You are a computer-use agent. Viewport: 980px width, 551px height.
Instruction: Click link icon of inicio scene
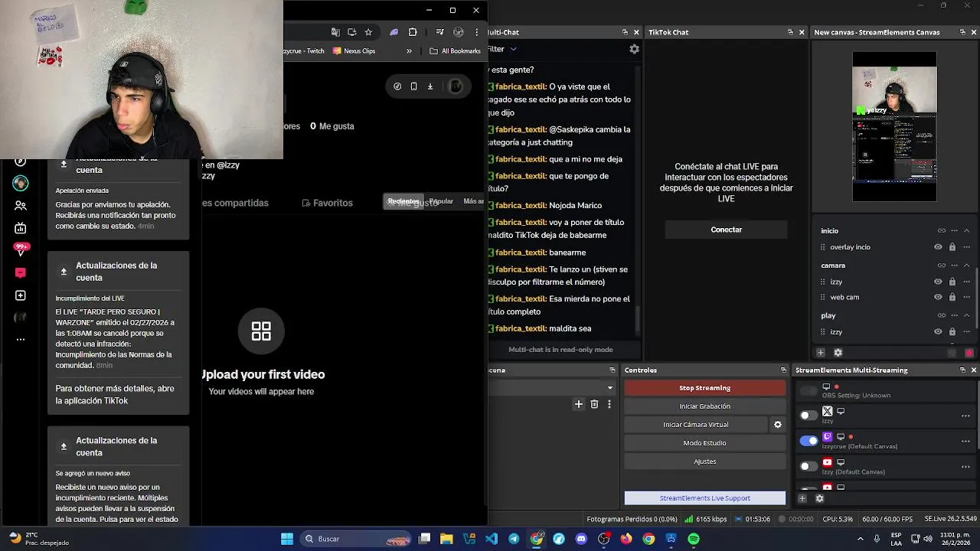(942, 230)
